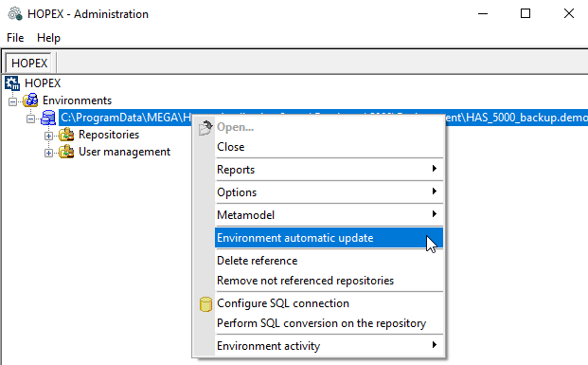This screenshot has width=588, height=365.
Task: Select the Repositories tree label
Action: (x=109, y=135)
